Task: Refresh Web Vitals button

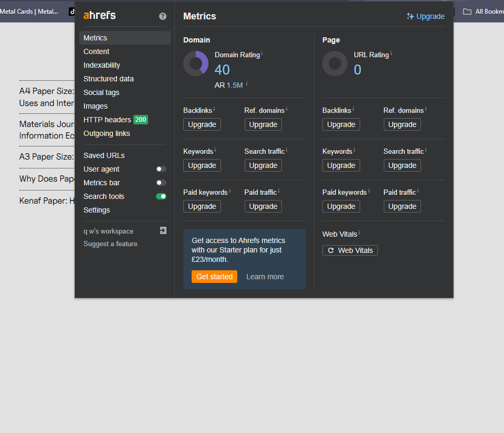Action: [x=350, y=250]
